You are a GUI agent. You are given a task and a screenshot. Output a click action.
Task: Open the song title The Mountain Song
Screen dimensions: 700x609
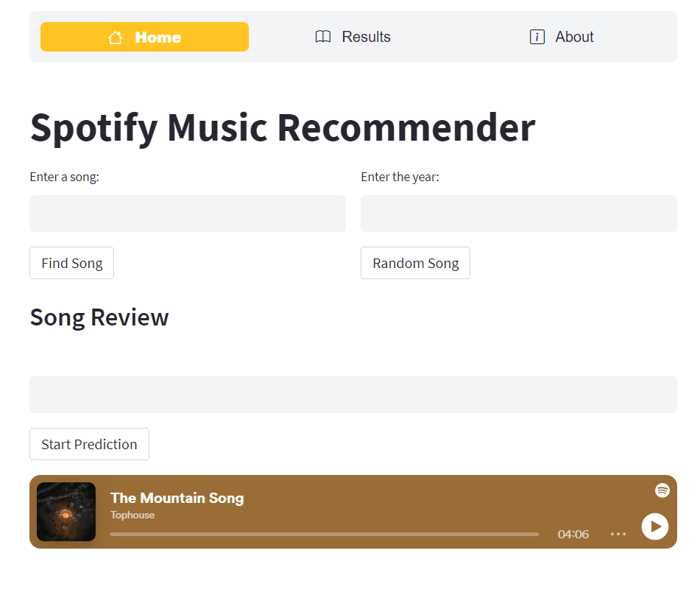pos(177,498)
